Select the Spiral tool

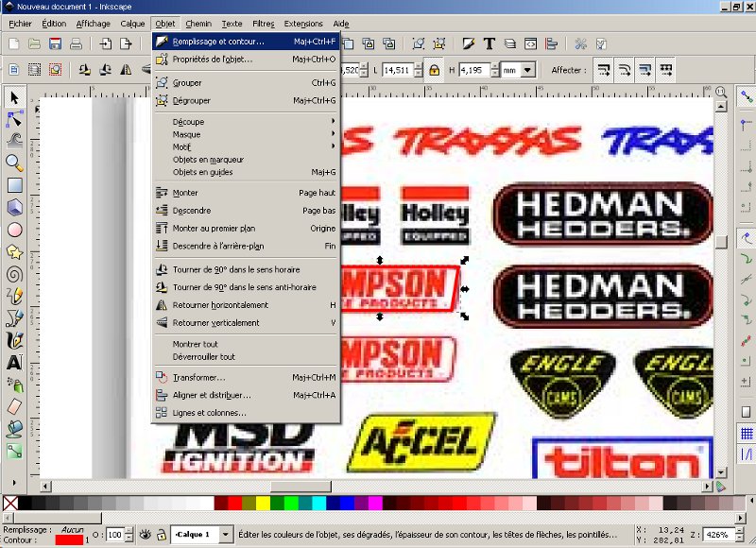[x=14, y=274]
